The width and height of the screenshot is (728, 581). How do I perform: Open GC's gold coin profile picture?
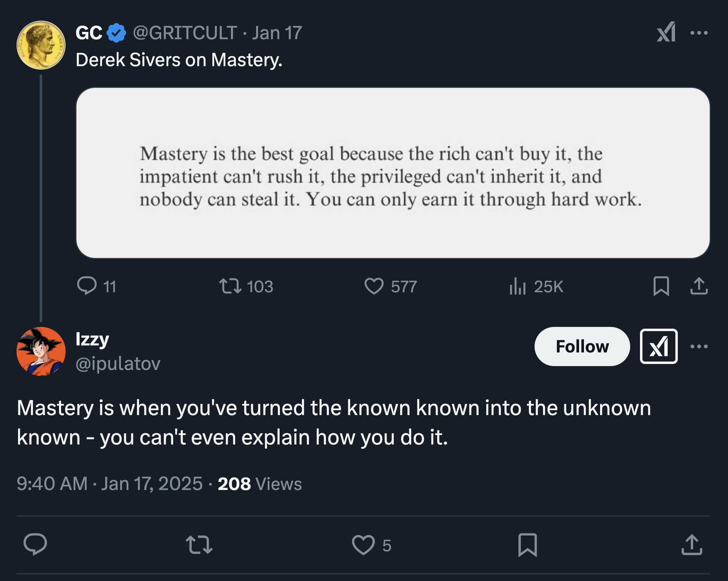[41, 45]
